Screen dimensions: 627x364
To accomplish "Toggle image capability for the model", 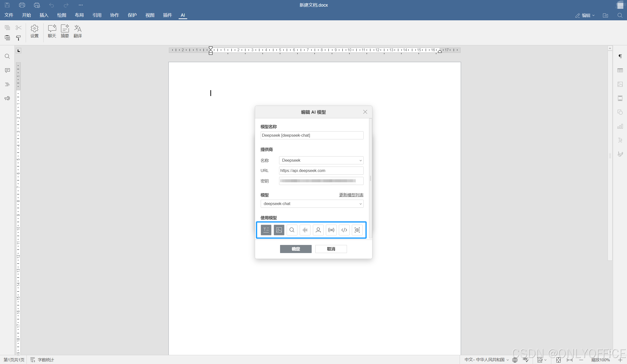I will [x=279, y=230].
